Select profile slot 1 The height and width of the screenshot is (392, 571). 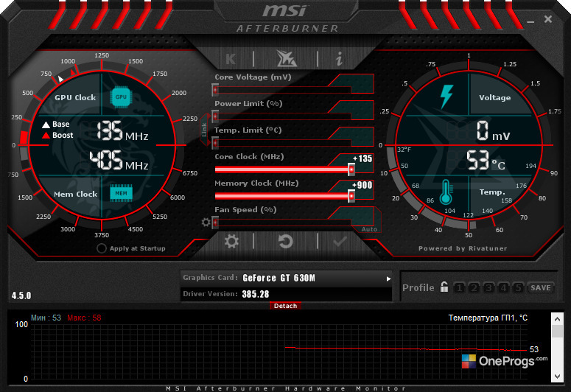tap(460, 288)
